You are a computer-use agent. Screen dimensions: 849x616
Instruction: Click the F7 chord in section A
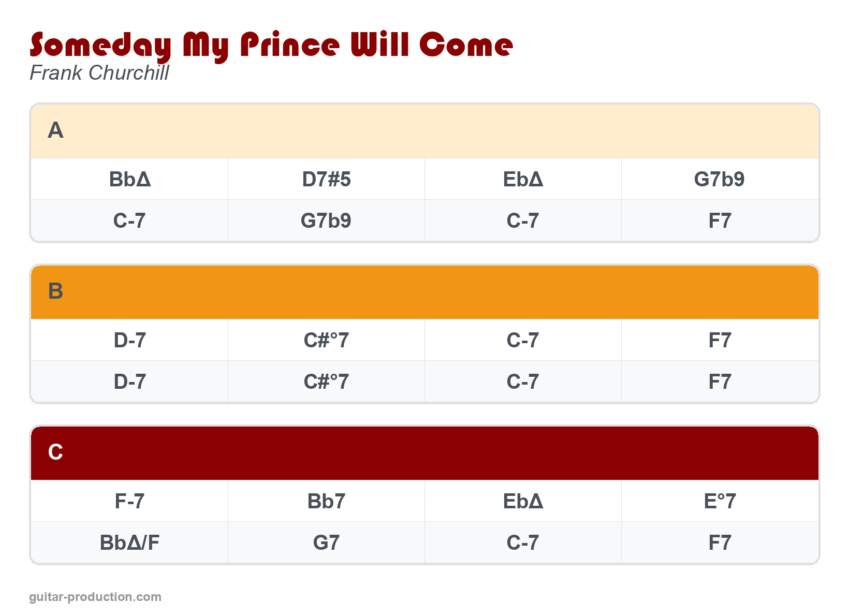pyautogui.click(x=720, y=221)
